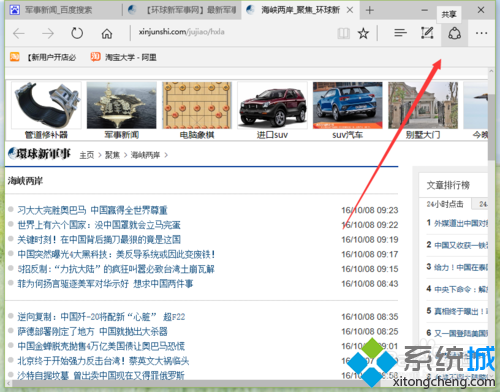Go to the home page icon
500x392 pixels.
pyautogui.click(x=107, y=33)
